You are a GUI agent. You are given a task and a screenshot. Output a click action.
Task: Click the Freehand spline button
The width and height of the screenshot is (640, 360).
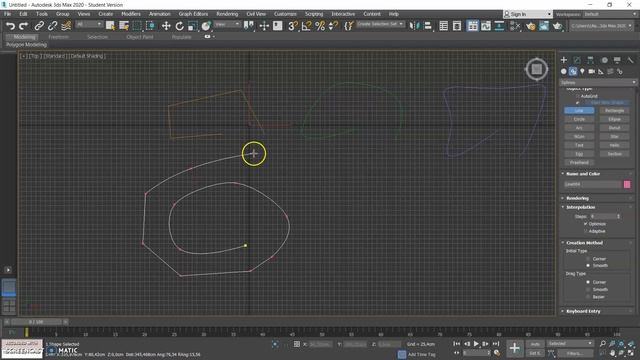click(579, 162)
